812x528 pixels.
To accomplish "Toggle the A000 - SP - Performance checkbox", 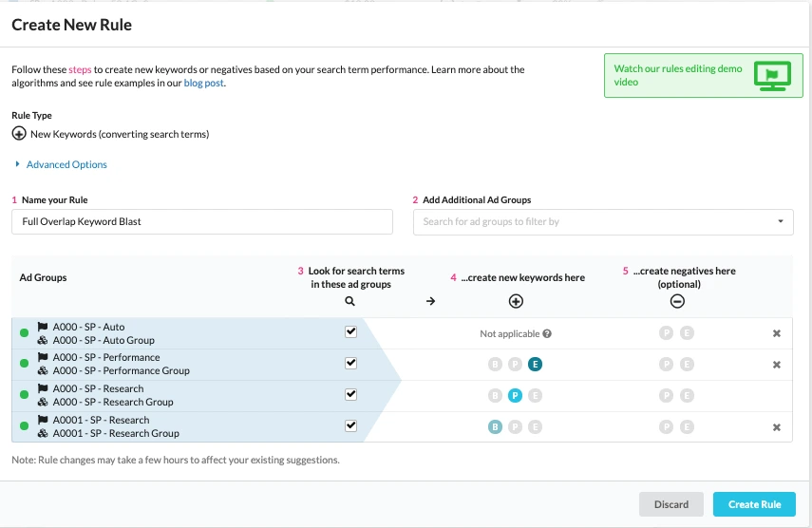I will [350, 364].
